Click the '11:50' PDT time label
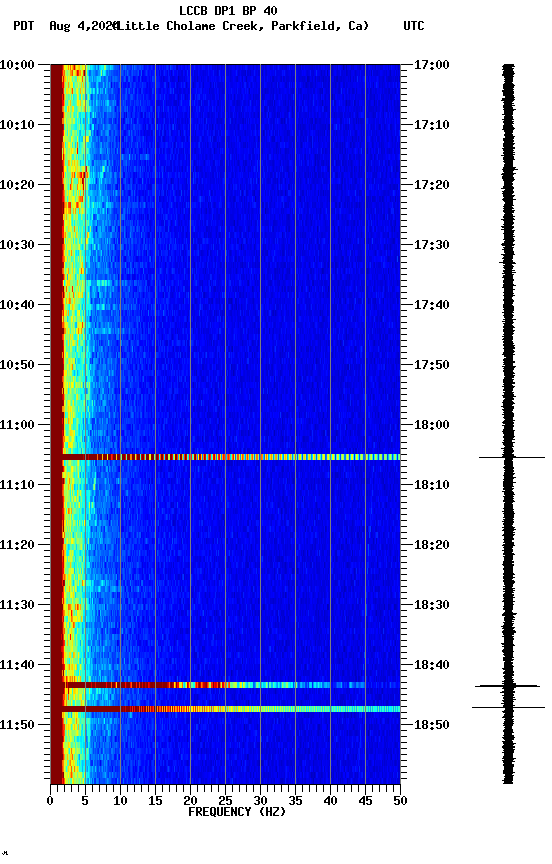Viewport: 552px width, 864px height. point(17,725)
